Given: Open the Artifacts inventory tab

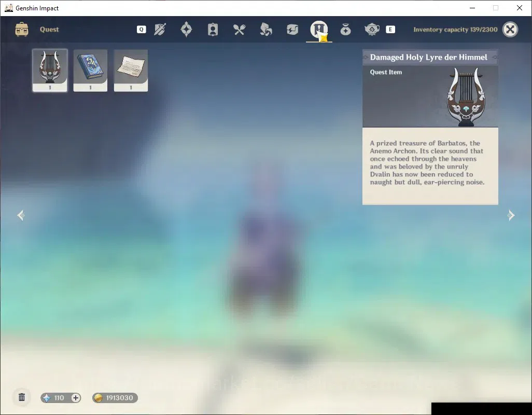Looking at the screenshot, I should coord(186,30).
